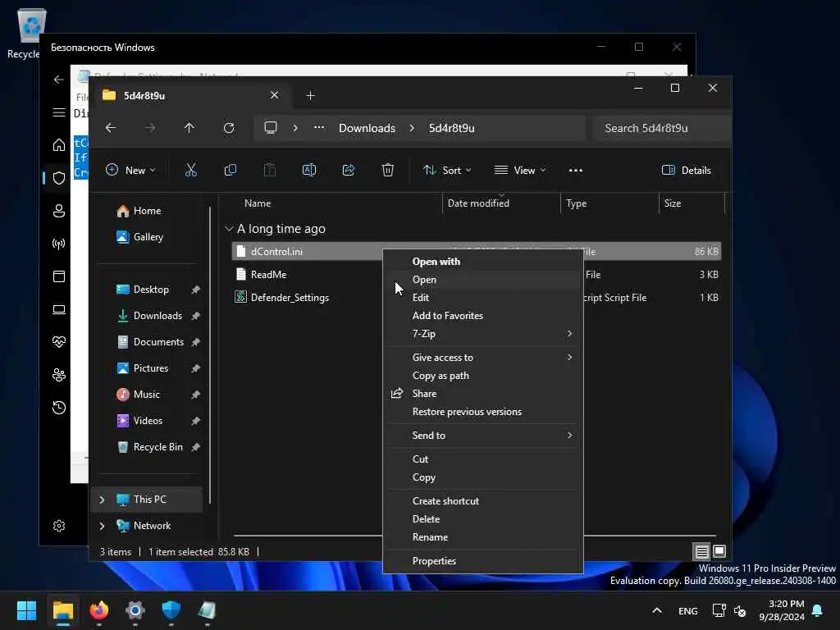This screenshot has height=630, width=840.
Task: Choose Open in context menu
Action: click(x=483, y=280)
